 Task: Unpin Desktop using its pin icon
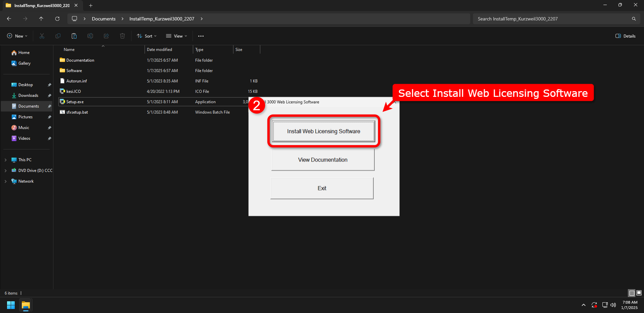pyautogui.click(x=49, y=85)
